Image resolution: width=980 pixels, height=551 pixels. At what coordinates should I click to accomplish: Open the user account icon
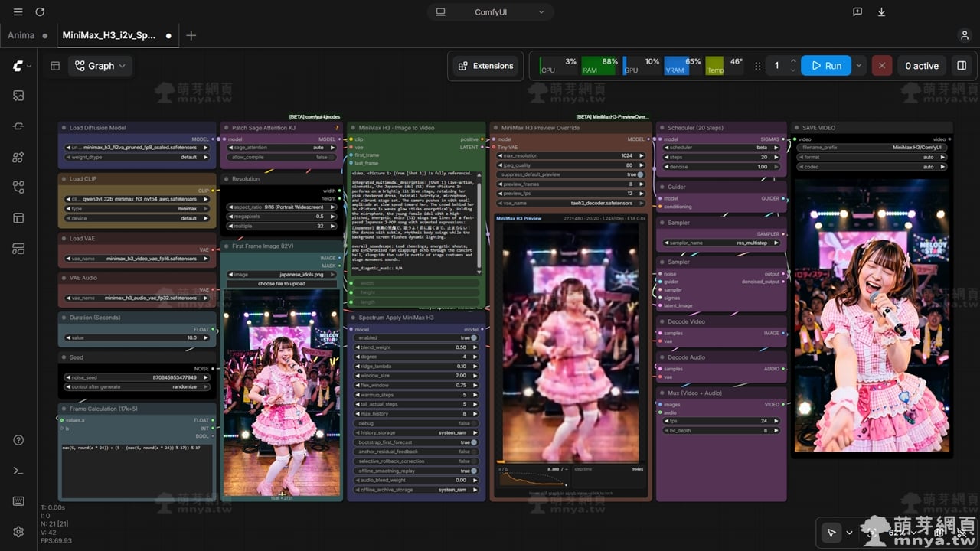click(x=965, y=35)
